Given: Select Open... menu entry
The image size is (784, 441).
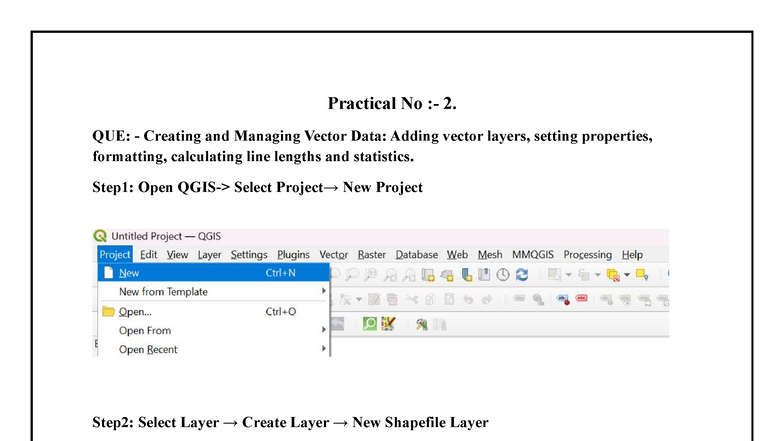Looking at the screenshot, I should [214, 312].
